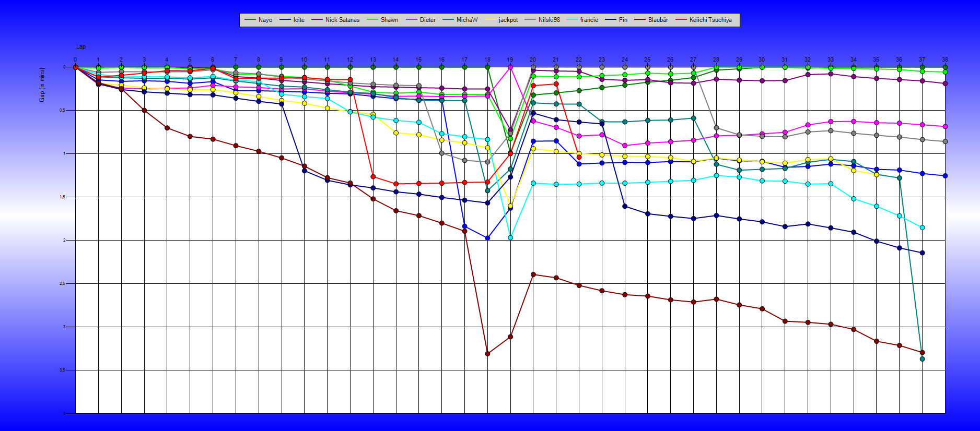Select the Shawn legend entry

[x=382, y=20]
